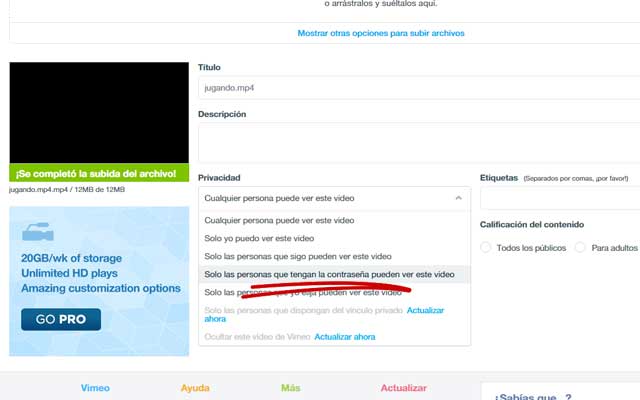Click the 'Amazing customization options' promo text
The height and width of the screenshot is (400, 640).
[101, 288]
